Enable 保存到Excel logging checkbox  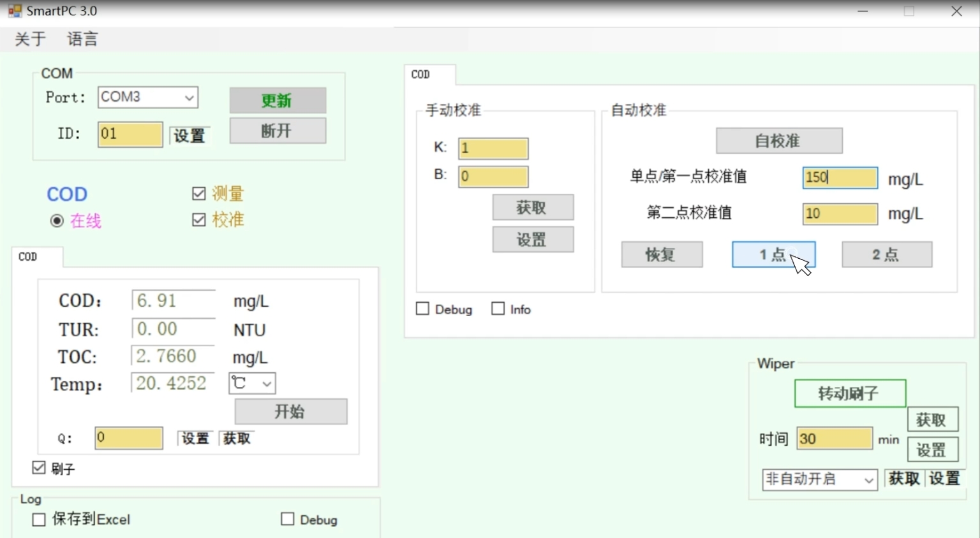coord(39,520)
